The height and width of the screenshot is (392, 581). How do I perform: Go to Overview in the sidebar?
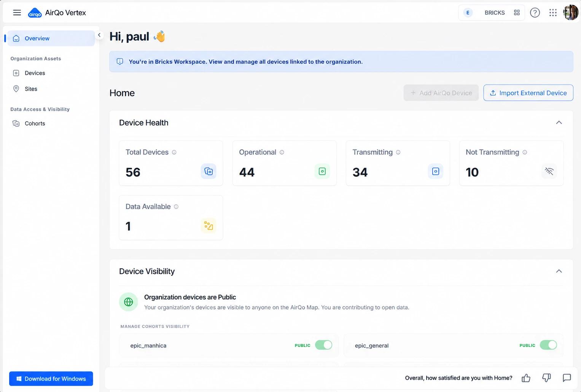click(51, 38)
